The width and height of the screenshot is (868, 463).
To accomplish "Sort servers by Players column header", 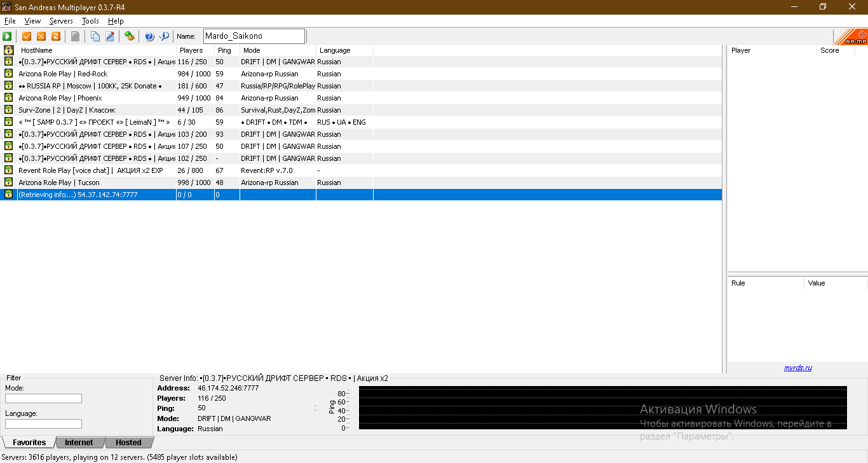I will [x=195, y=50].
